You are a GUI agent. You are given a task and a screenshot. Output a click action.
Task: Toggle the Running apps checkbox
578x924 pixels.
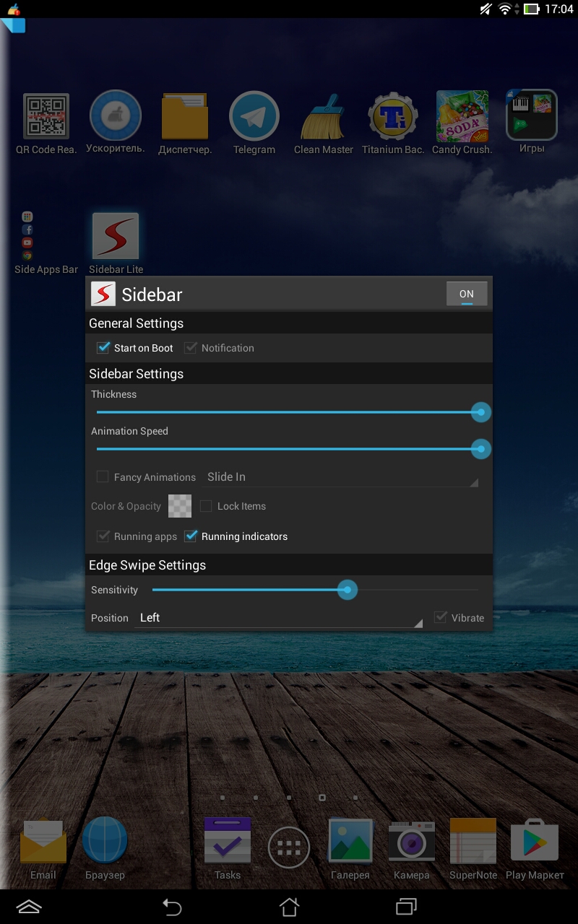click(103, 536)
